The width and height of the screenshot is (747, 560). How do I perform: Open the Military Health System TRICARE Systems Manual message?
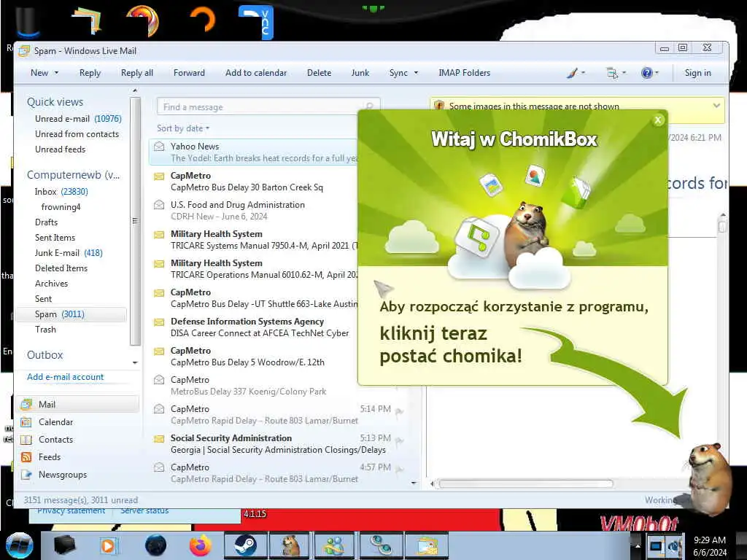point(255,240)
